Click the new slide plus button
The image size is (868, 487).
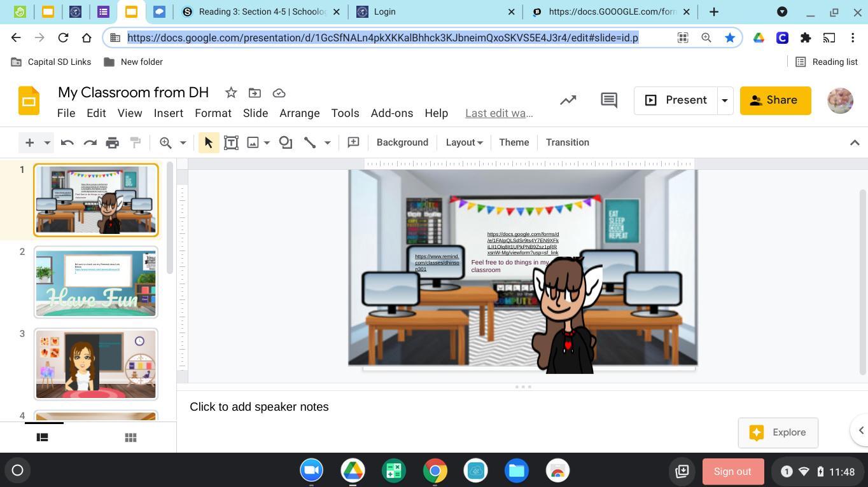click(x=29, y=142)
